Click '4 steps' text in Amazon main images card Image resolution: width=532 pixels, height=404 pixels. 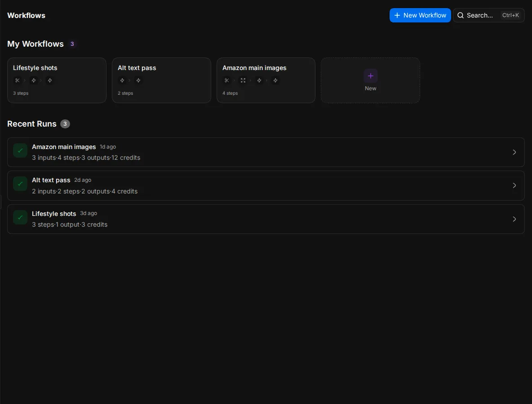pos(230,93)
